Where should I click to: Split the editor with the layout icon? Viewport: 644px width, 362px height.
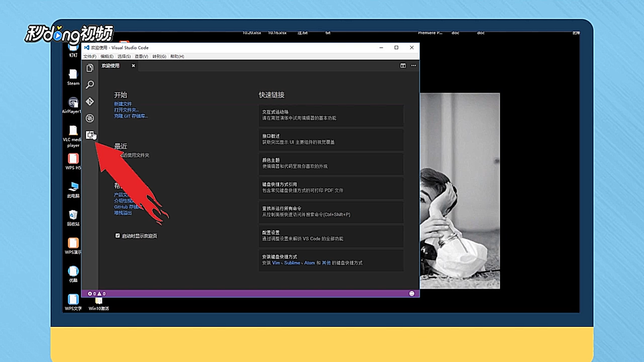403,66
